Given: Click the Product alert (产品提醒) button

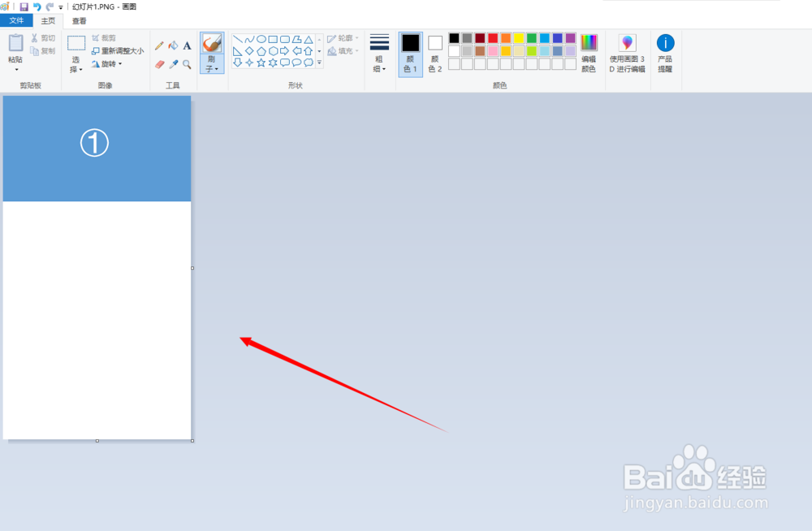Looking at the screenshot, I should (666, 54).
